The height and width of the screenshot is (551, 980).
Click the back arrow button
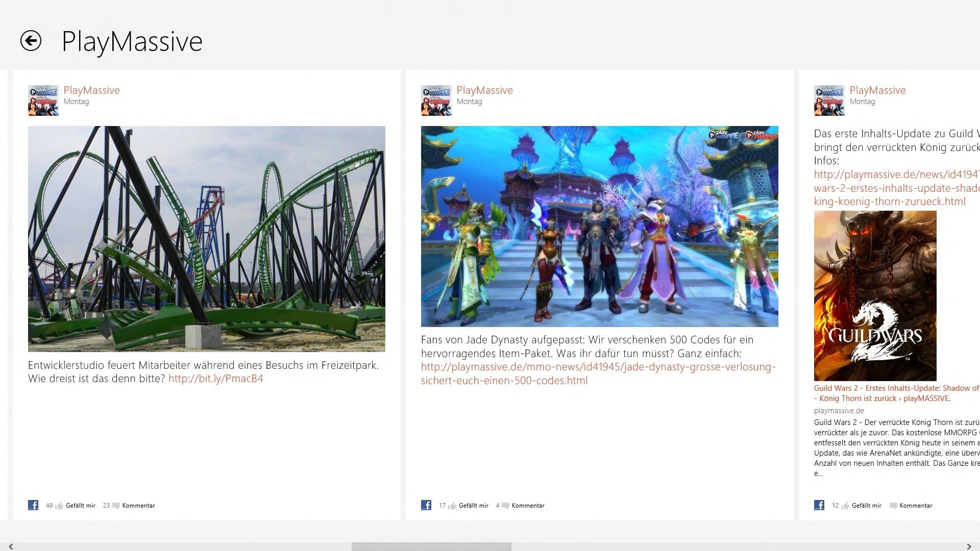coord(31,41)
